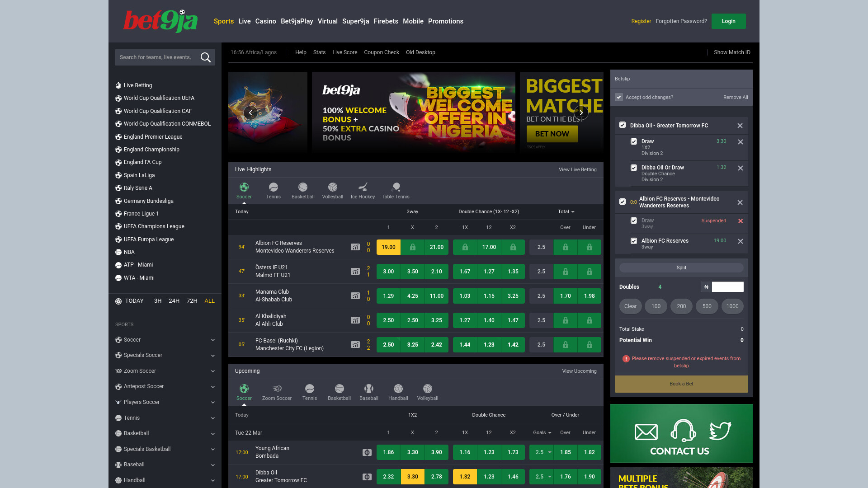Remove Dibba Oil - Greater Tomorrow FC from betslip
868x488 pixels.
point(740,126)
